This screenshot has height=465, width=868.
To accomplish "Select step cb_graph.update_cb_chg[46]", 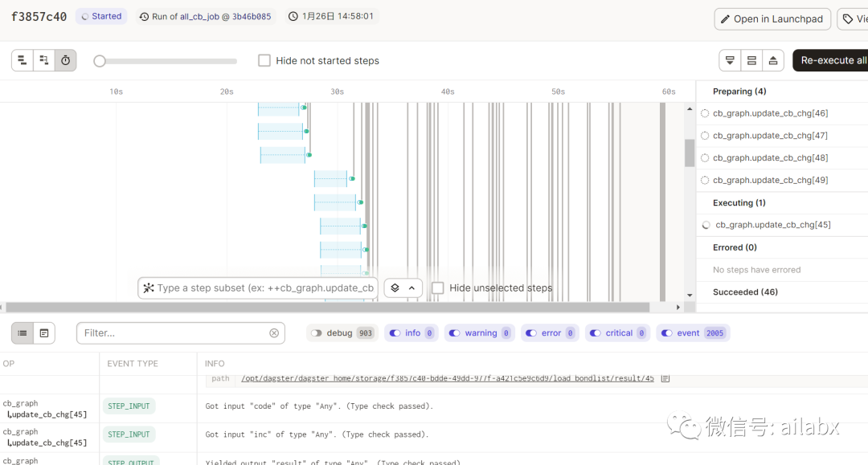I will click(770, 113).
